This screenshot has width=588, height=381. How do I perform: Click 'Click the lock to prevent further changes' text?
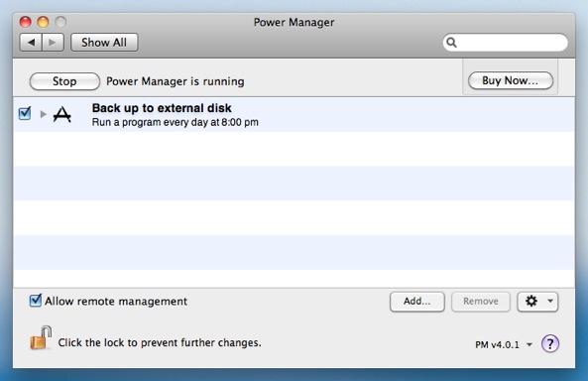click(160, 342)
